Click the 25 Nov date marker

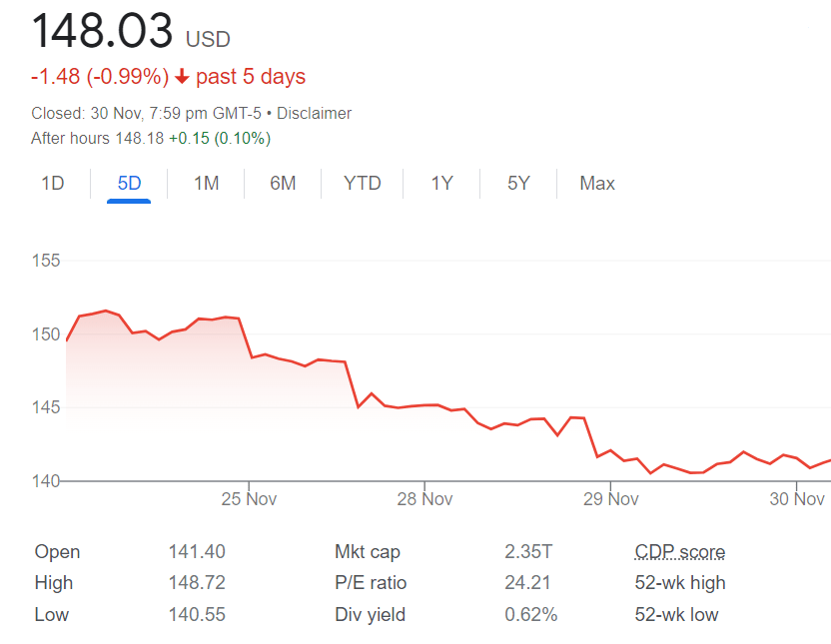(248, 499)
